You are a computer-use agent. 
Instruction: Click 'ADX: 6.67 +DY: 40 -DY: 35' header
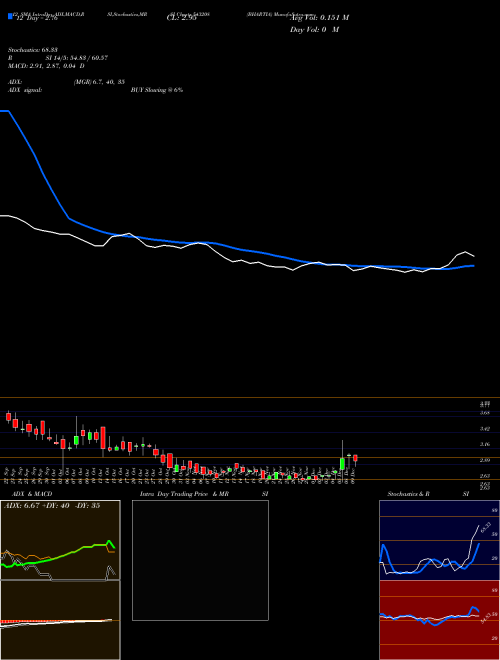[x=52, y=506]
